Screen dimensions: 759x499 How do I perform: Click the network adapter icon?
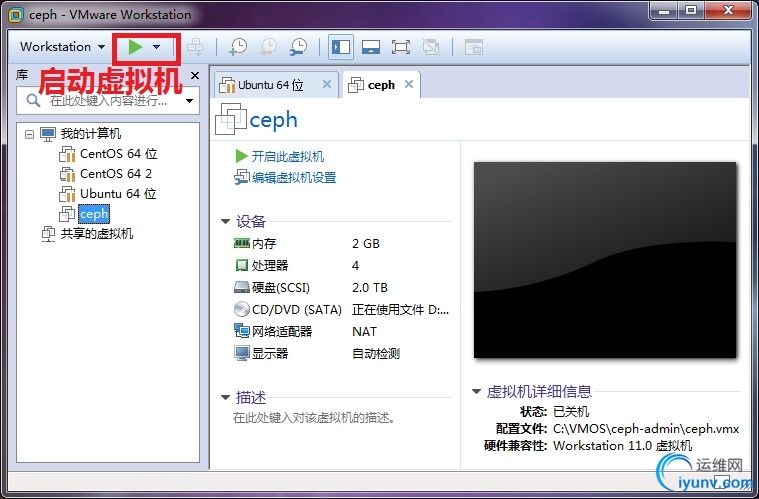tap(242, 331)
